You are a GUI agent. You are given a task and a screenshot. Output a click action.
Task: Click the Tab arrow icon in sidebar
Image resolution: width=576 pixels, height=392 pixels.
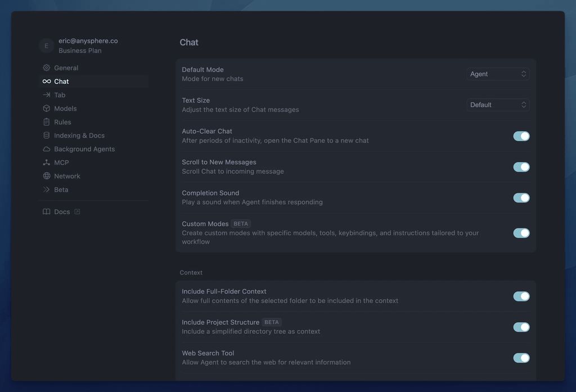pyautogui.click(x=47, y=95)
